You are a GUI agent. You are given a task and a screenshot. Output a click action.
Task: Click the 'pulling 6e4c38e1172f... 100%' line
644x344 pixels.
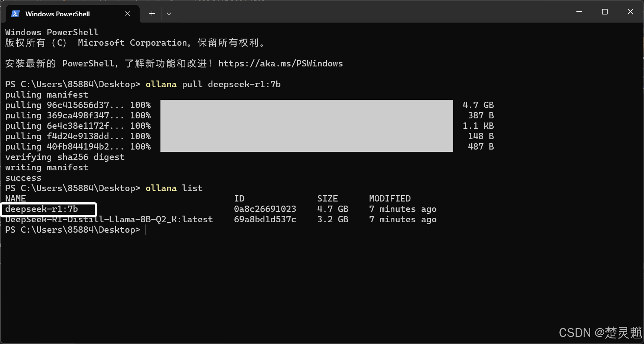[x=78, y=126]
